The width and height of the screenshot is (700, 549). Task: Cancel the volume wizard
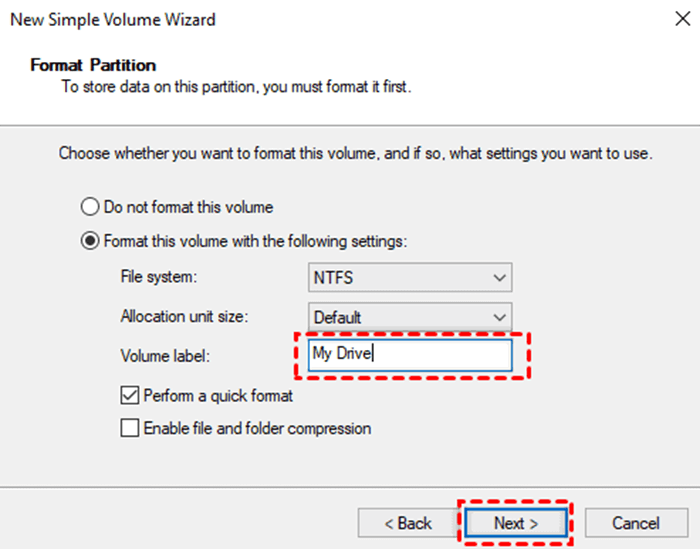coord(635,522)
